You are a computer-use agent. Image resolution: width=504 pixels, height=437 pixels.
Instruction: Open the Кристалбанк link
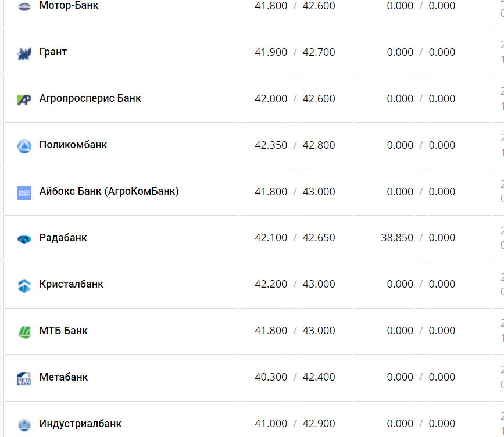[x=71, y=284]
